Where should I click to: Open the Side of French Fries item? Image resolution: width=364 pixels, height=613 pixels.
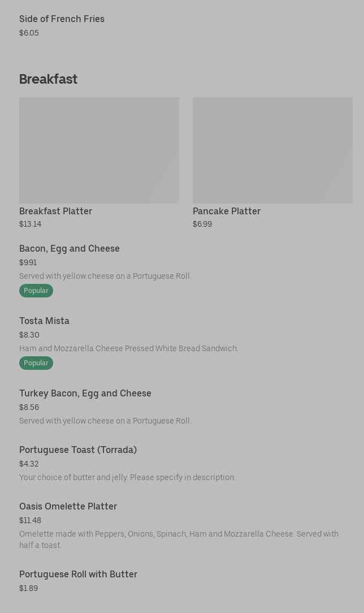tap(62, 19)
